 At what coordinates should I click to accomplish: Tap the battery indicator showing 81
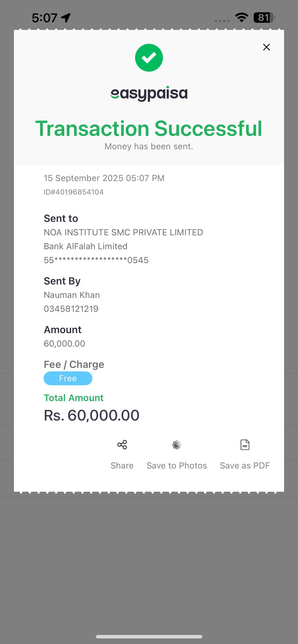(x=264, y=17)
